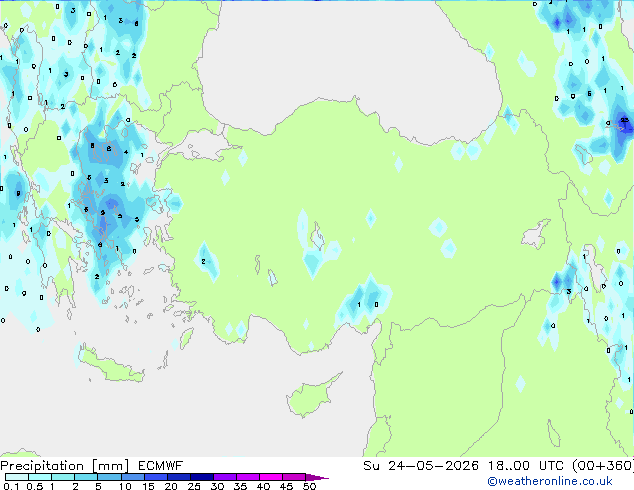Screen dimensions: 634x490
Task: Select the 15–20 mm blue legend box
Action: pyautogui.click(x=155, y=477)
